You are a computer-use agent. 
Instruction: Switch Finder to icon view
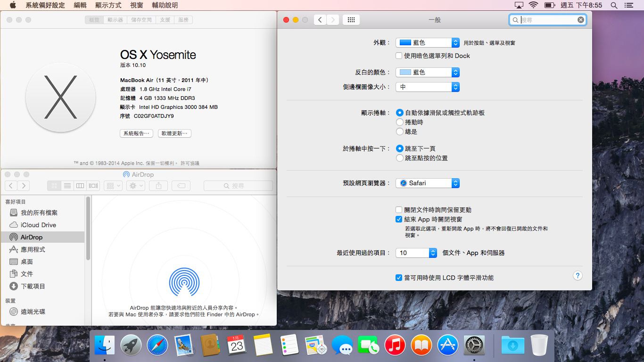point(54,186)
